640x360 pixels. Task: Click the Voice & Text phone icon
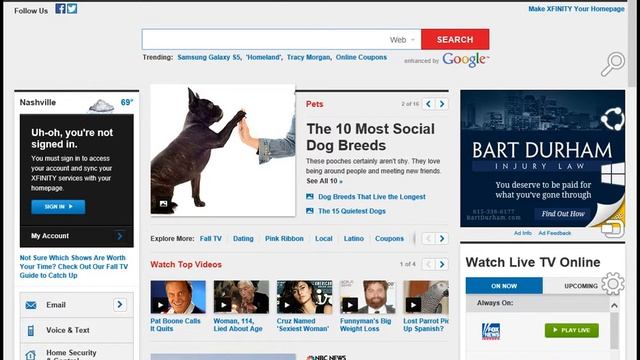(31, 330)
